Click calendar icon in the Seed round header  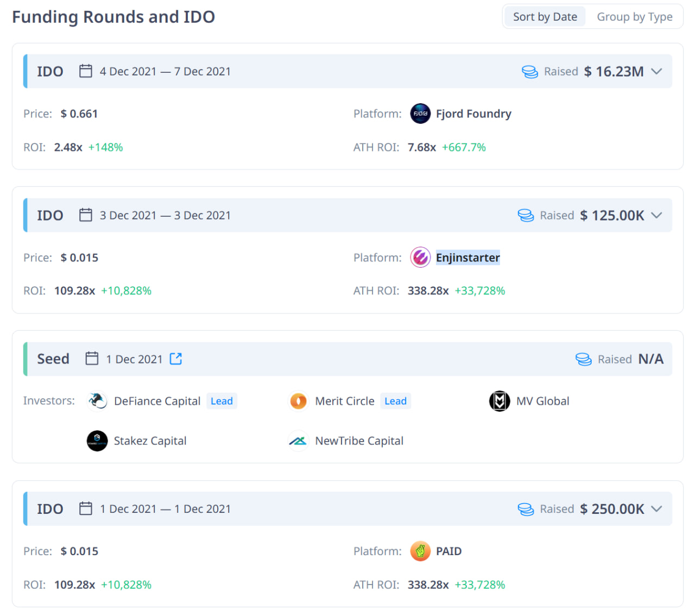click(92, 359)
